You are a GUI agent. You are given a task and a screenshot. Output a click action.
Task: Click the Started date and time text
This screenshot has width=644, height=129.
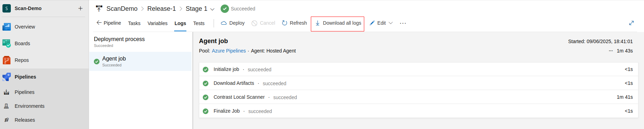pyautogui.click(x=600, y=41)
